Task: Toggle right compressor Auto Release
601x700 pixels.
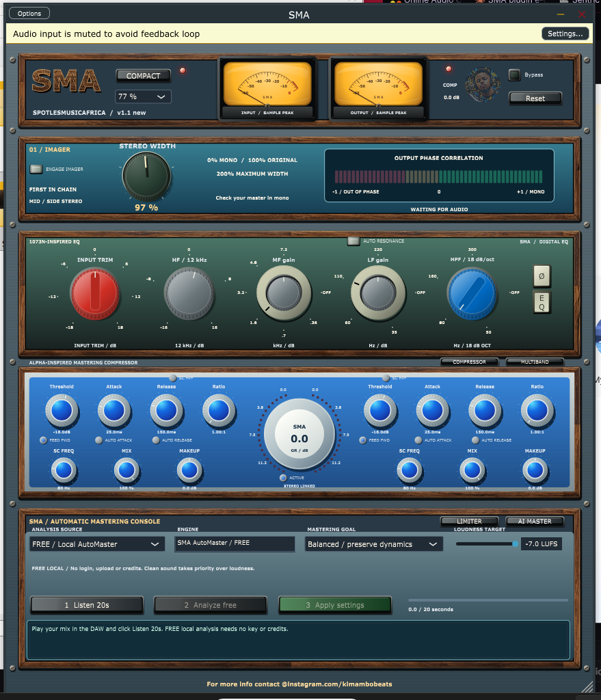Action: click(x=475, y=440)
